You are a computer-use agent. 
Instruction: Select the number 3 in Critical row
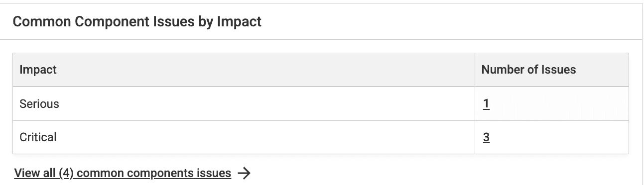(x=486, y=137)
